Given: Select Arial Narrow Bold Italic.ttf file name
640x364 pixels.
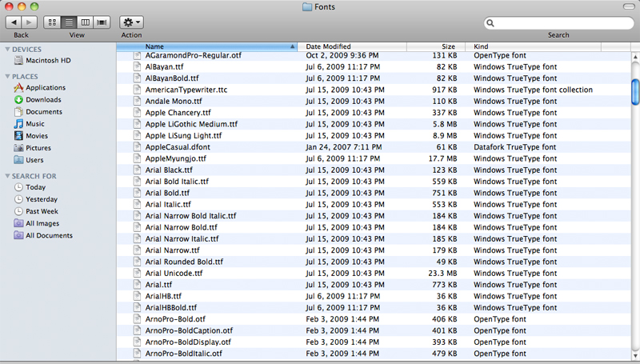Looking at the screenshot, I should point(191,216).
